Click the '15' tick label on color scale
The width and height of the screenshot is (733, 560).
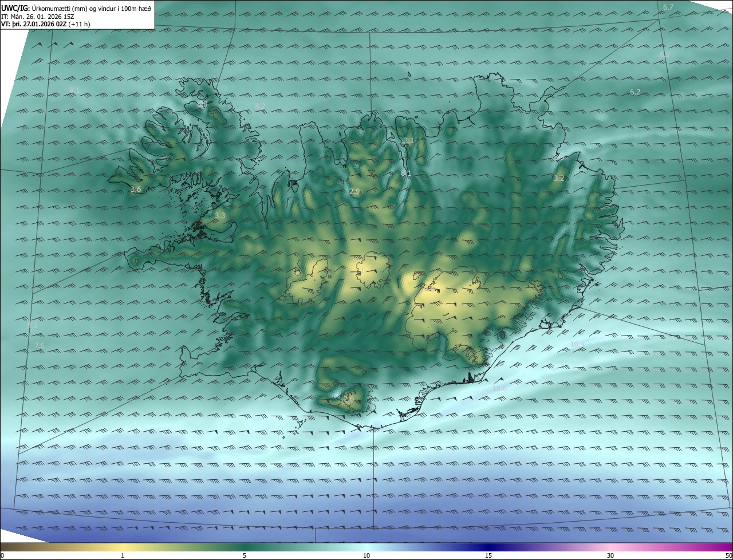pyautogui.click(x=488, y=556)
